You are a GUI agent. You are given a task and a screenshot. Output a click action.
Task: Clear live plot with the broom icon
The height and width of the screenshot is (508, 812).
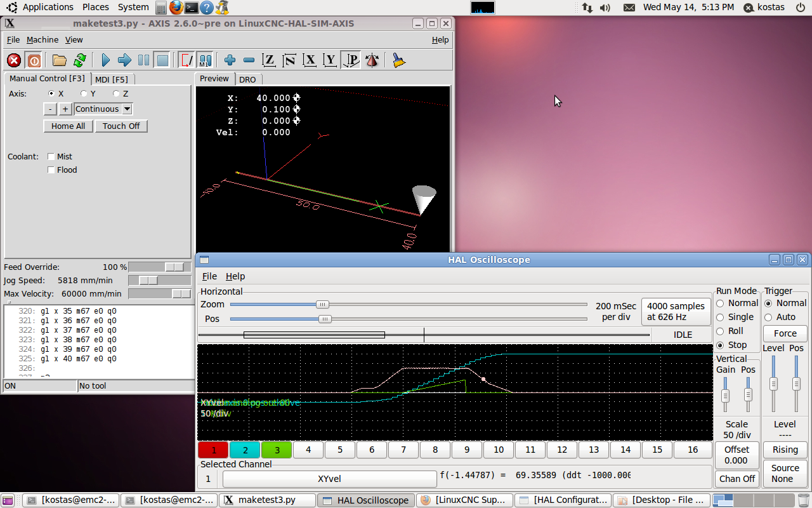click(398, 60)
